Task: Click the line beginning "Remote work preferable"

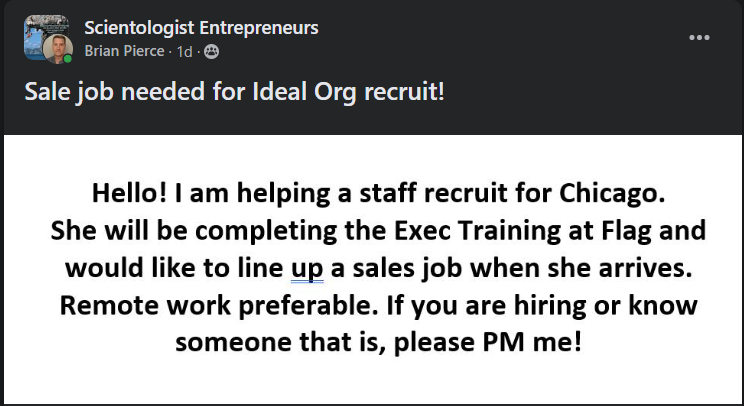Action: pyautogui.click(x=371, y=305)
